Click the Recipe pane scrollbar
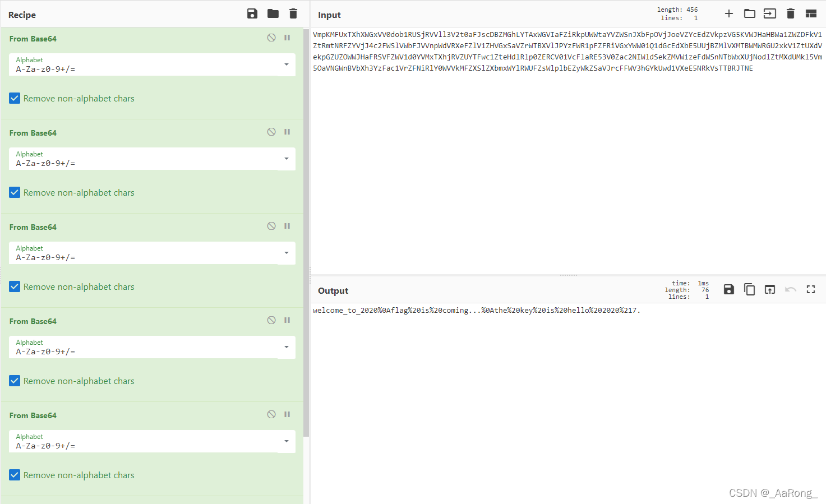Image resolution: width=826 pixels, height=504 pixels. (x=306, y=233)
